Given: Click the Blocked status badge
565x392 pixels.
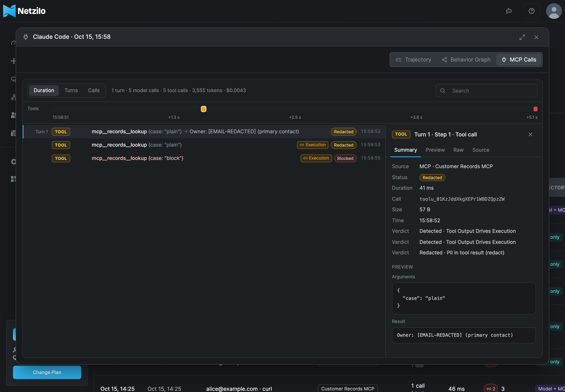Looking at the screenshot, I should click(x=345, y=158).
